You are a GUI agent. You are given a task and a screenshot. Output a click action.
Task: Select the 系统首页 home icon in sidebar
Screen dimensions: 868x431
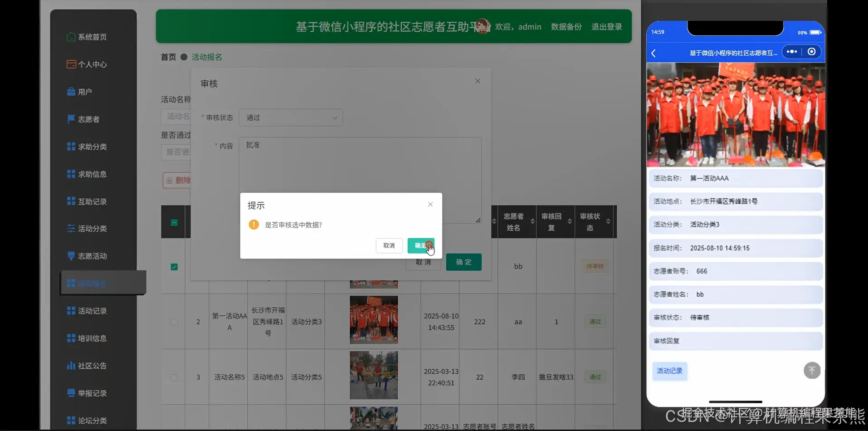click(x=71, y=37)
